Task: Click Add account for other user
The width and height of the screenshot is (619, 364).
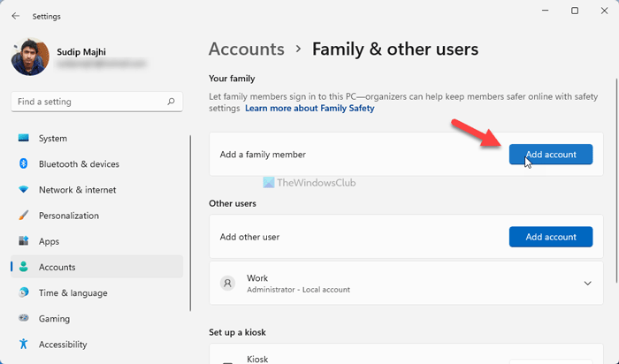Action: [551, 237]
